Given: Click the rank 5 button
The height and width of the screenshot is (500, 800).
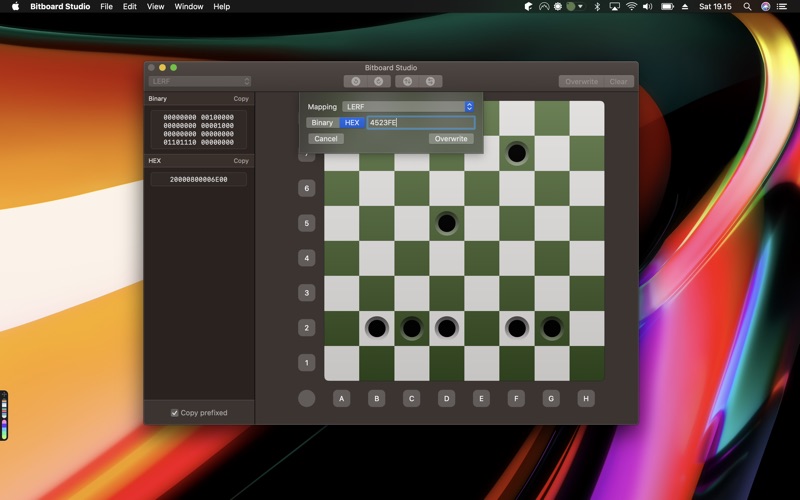Looking at the screenshot, I should pos(307,223).
